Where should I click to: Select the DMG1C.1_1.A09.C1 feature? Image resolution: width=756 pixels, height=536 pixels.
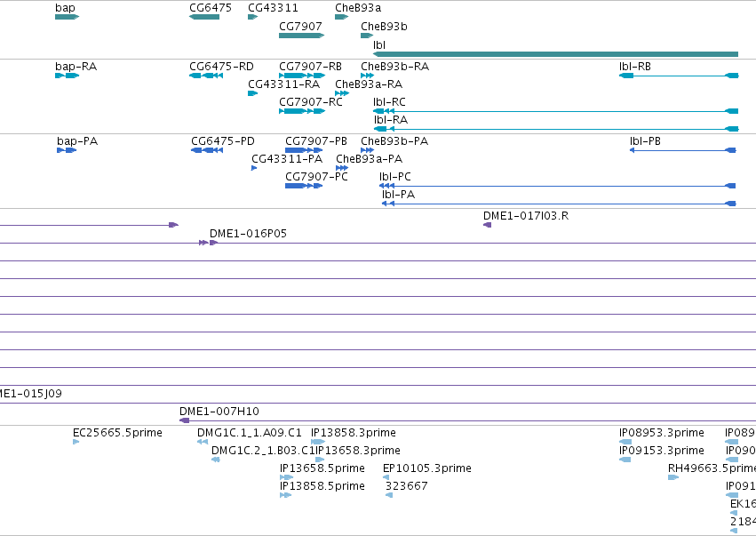coord(203,442)
